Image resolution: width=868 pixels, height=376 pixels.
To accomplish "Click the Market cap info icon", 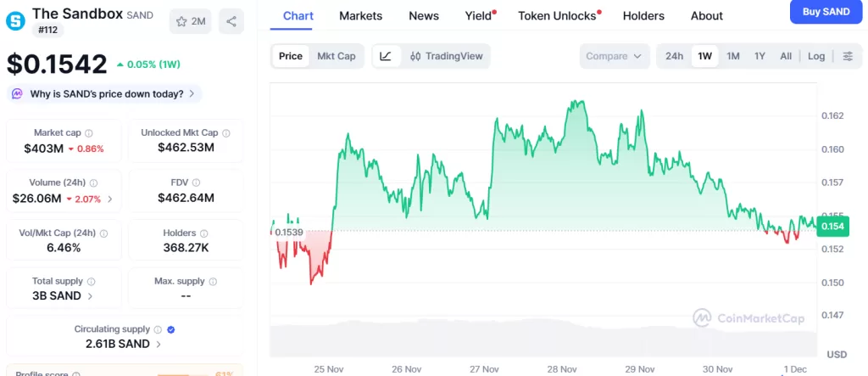I will point(89,133).
